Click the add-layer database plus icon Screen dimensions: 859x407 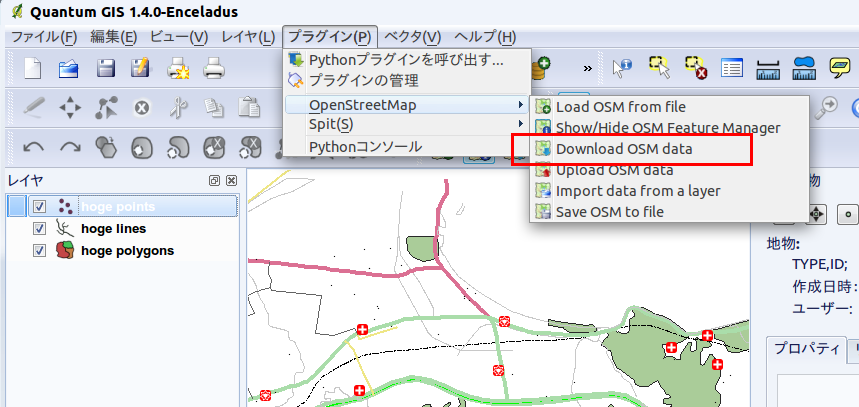[542, 67]
